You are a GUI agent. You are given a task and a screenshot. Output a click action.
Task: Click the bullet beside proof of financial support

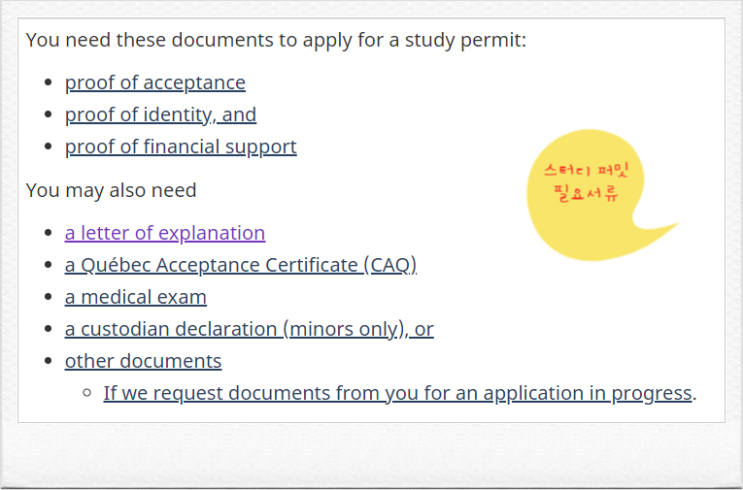(47, 147)
